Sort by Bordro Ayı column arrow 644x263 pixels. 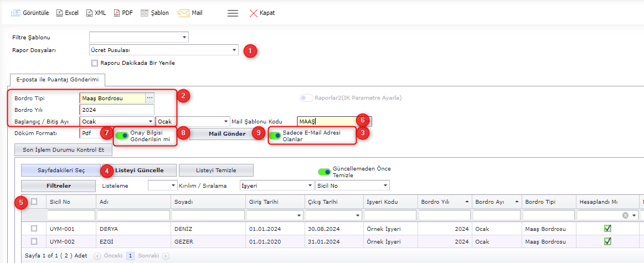[x=517, y=202]
